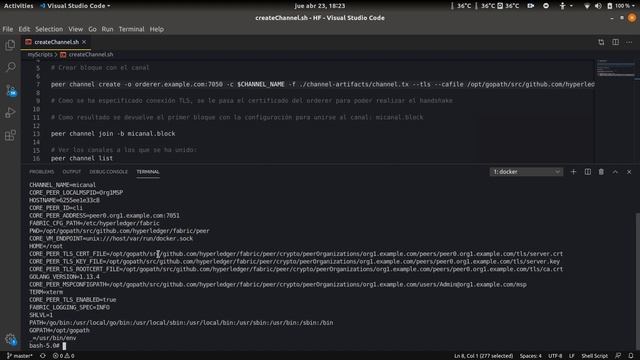640x360 pixels.
Task: Split the terminal panel
Action: click(587, 172)
